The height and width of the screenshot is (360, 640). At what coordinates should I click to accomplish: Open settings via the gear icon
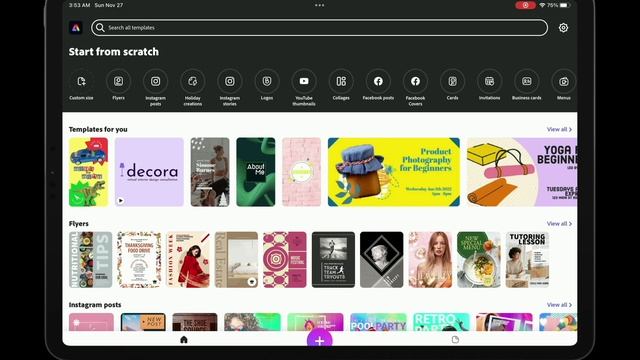tap(563, 28)
